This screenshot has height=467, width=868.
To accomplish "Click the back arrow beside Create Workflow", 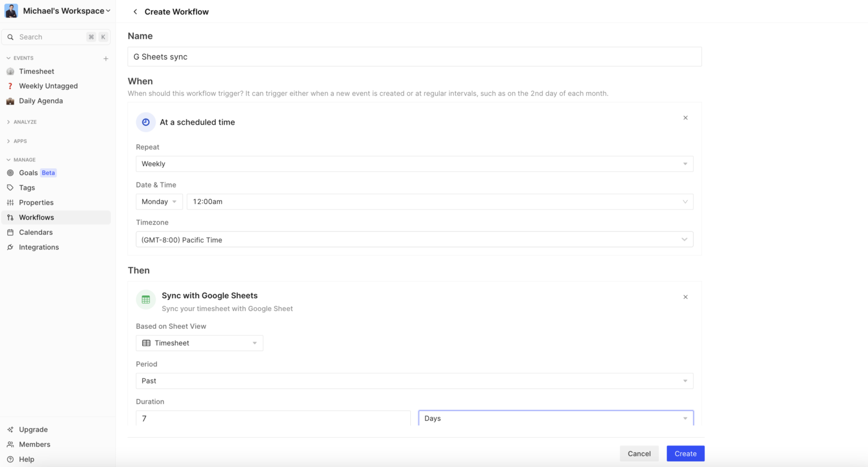I will 135,12.
